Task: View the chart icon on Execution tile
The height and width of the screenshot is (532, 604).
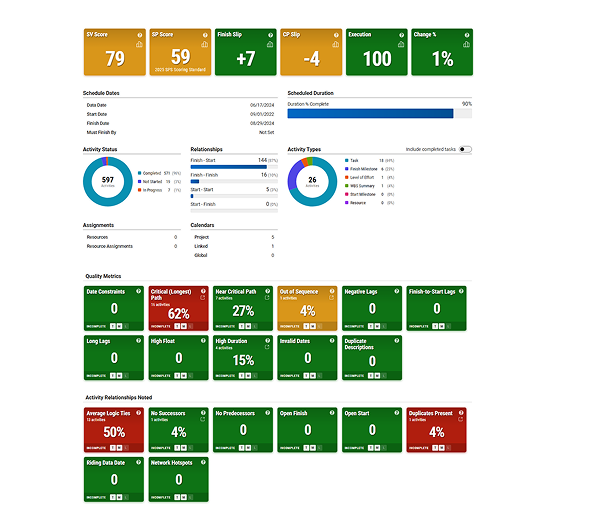Action: coord(401,45)
